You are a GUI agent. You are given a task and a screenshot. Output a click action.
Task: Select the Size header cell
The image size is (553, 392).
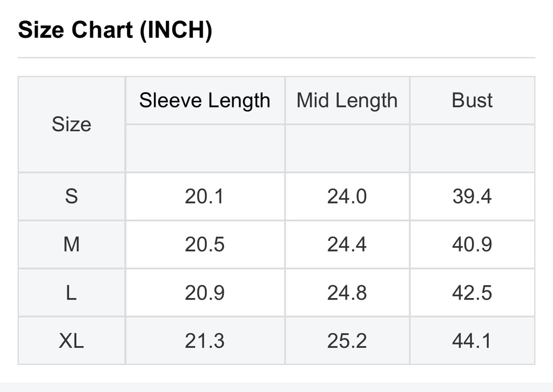[72, 124]
